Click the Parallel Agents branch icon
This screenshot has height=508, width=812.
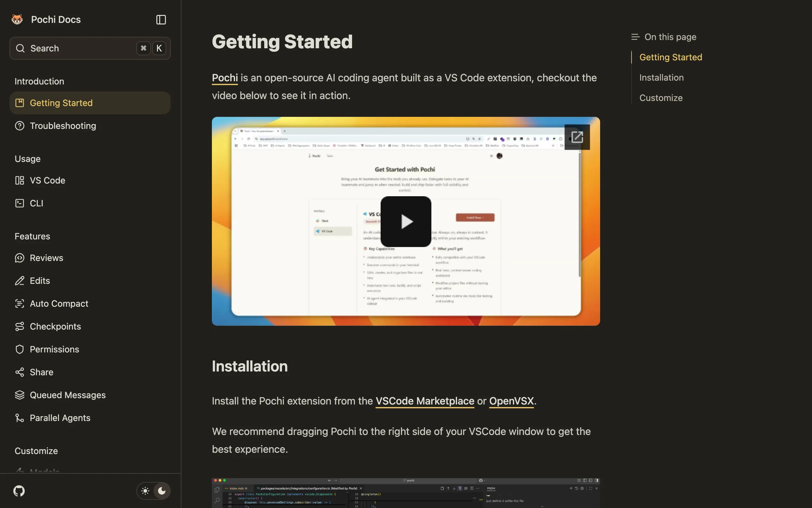click(20, 418)
